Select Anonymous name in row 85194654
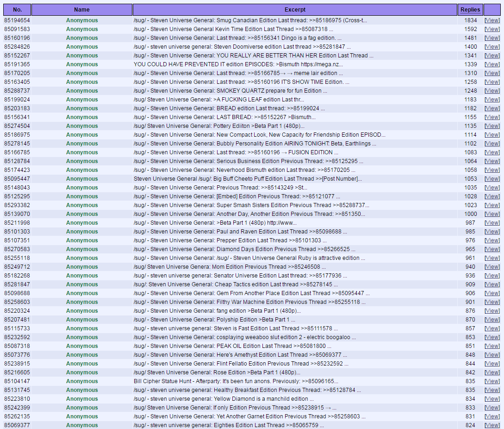The width and height of the screenshot is (504, 429). [x=81, y=20]
